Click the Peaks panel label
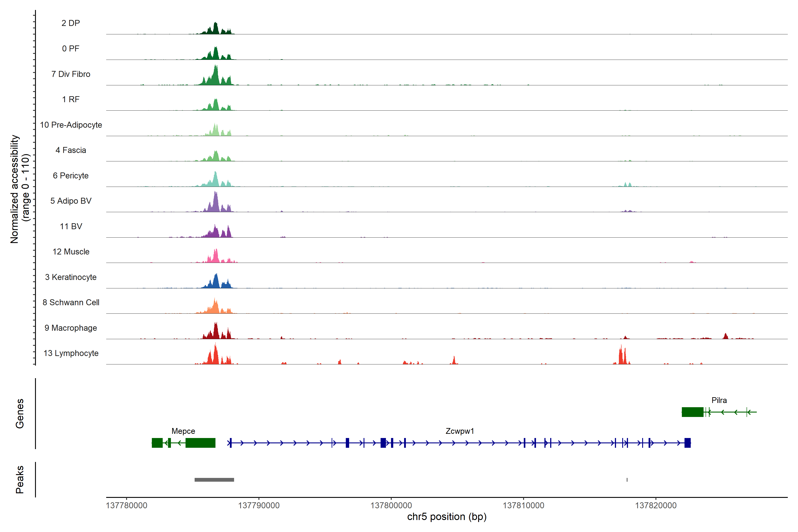This screenshot has height=532, width=798. 20,479
